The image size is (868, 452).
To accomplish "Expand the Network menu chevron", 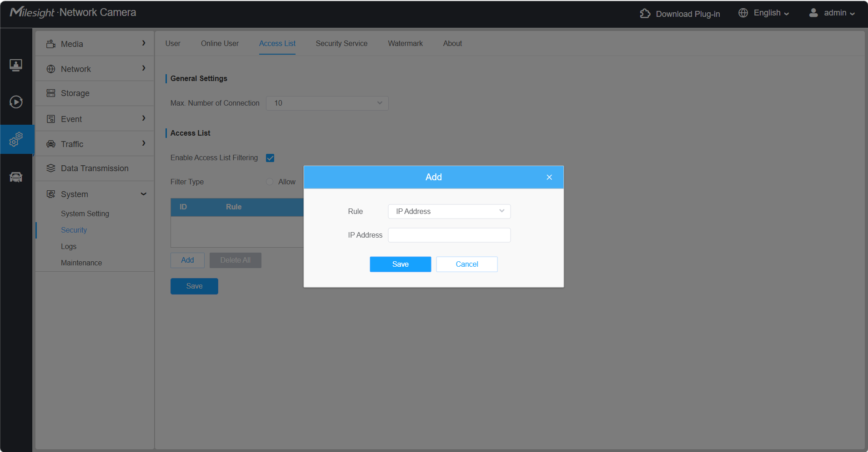I will coord(144,68).
